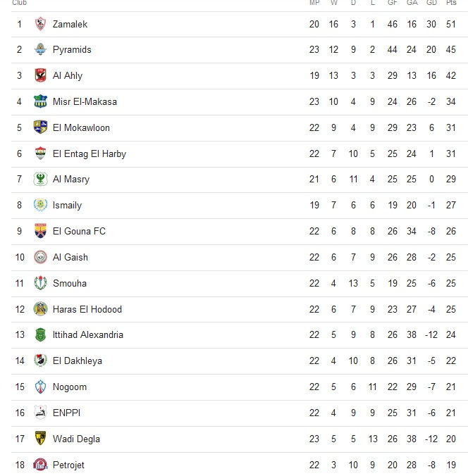This screenshot has width=468, height=476.
Task: Select the El Entag El Harby name
Action: click(90, 154)
